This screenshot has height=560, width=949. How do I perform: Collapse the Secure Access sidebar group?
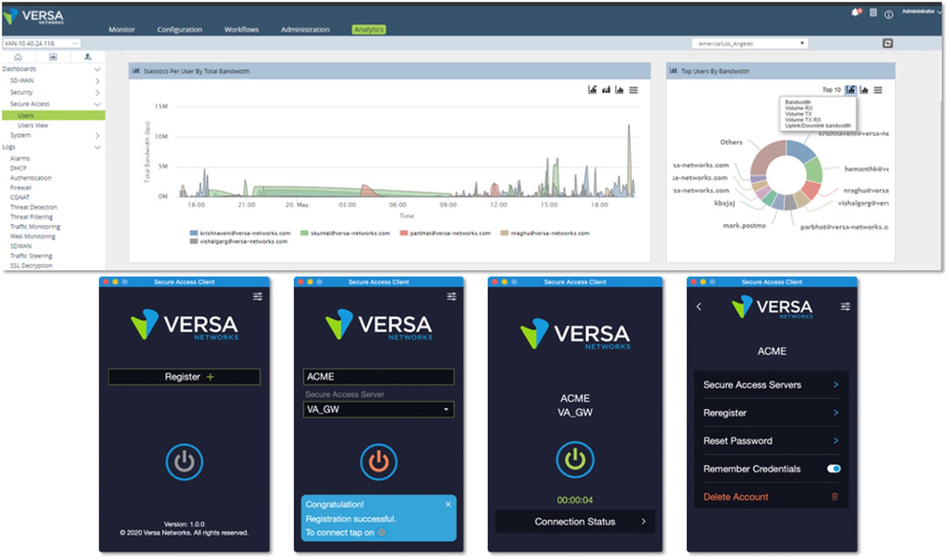pos(97,104)
